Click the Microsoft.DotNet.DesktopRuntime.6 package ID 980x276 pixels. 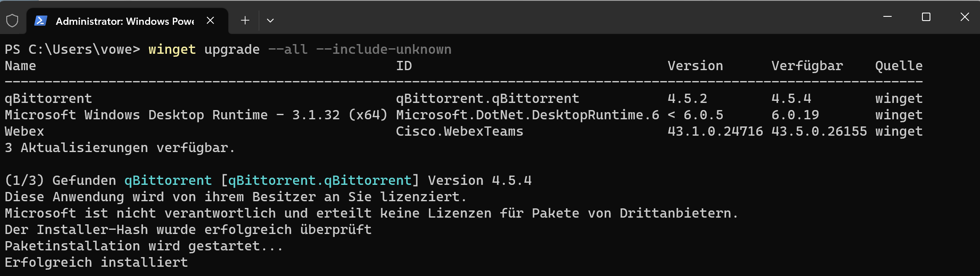526,114
